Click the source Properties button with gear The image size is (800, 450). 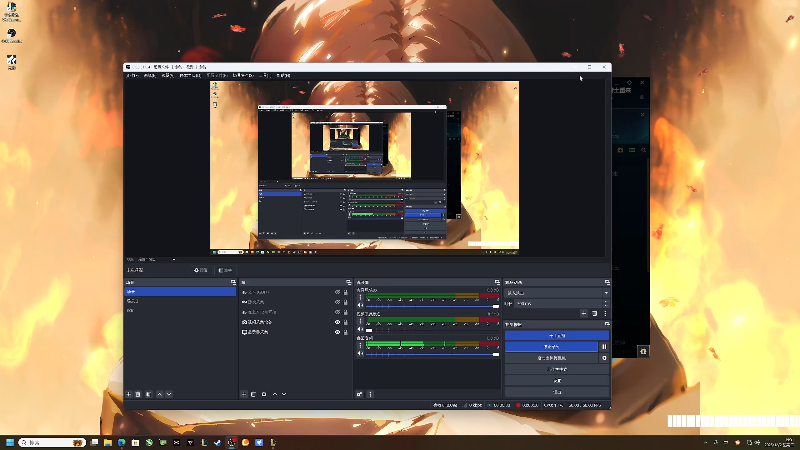click(x=201, y=270)
